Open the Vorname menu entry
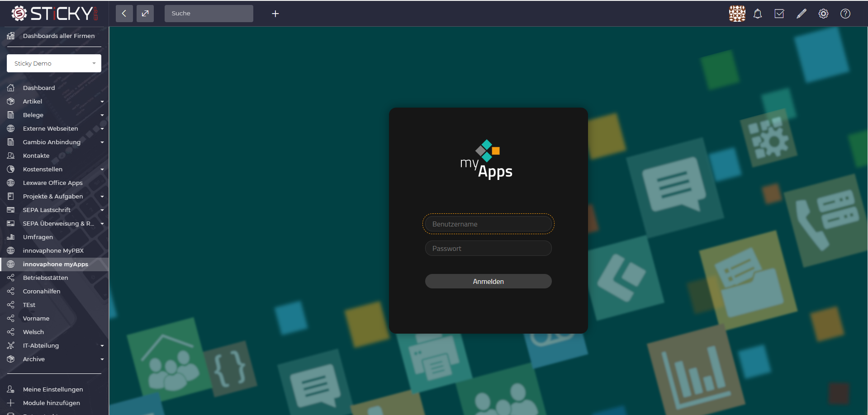 [x=36, y=318]
